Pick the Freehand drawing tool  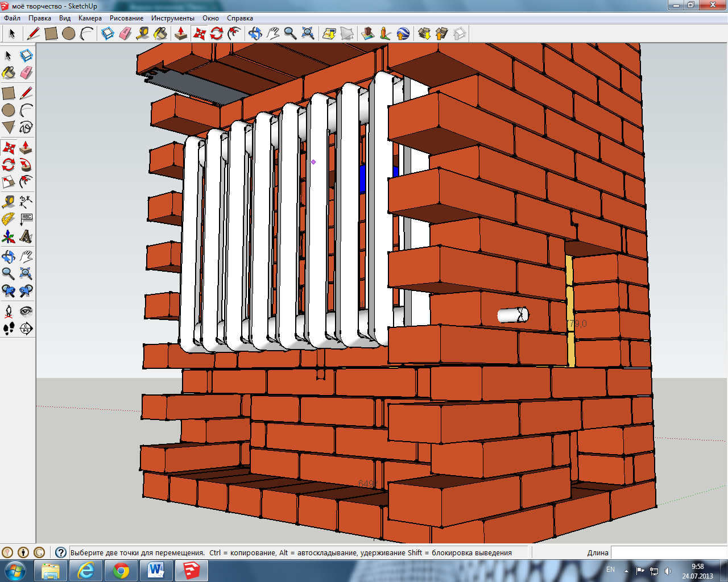click(26, 127)
